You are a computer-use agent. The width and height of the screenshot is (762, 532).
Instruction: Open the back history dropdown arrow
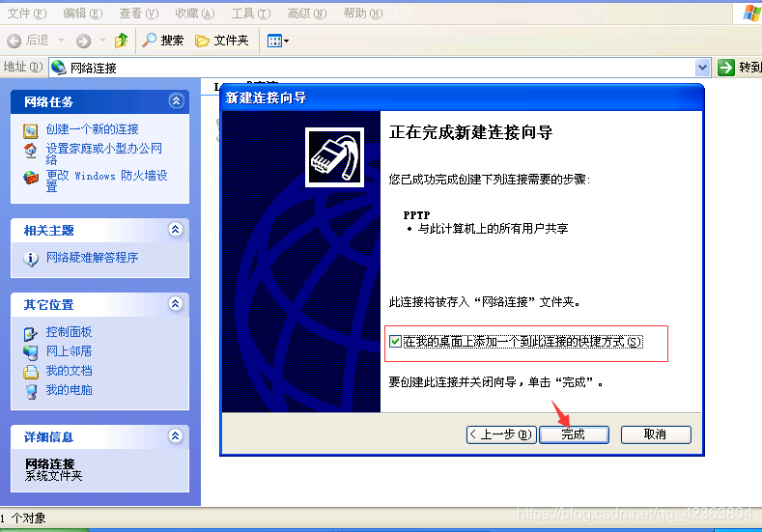click(61, 41)
